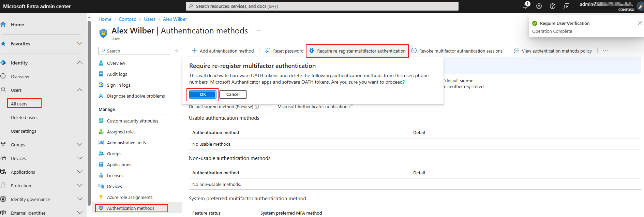
Task: Open the Settings gear icon
Action: 539,6
